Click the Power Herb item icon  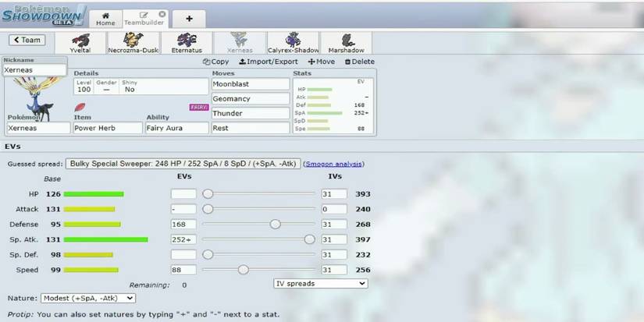pos(80,108)
